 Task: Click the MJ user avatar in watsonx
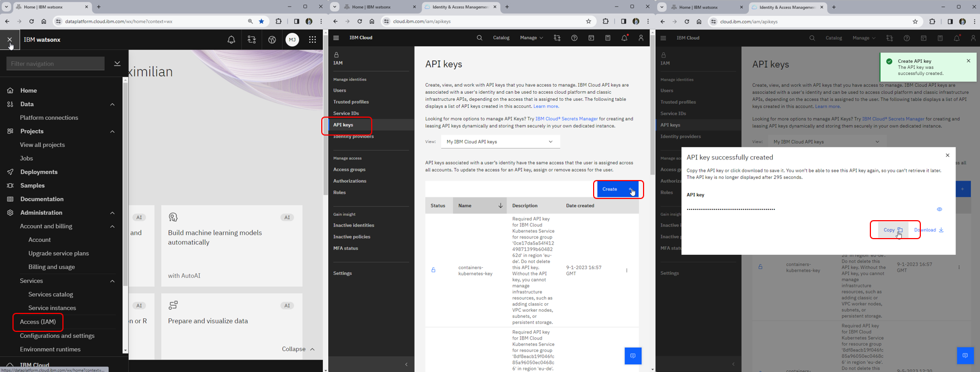tap(292, 40)
